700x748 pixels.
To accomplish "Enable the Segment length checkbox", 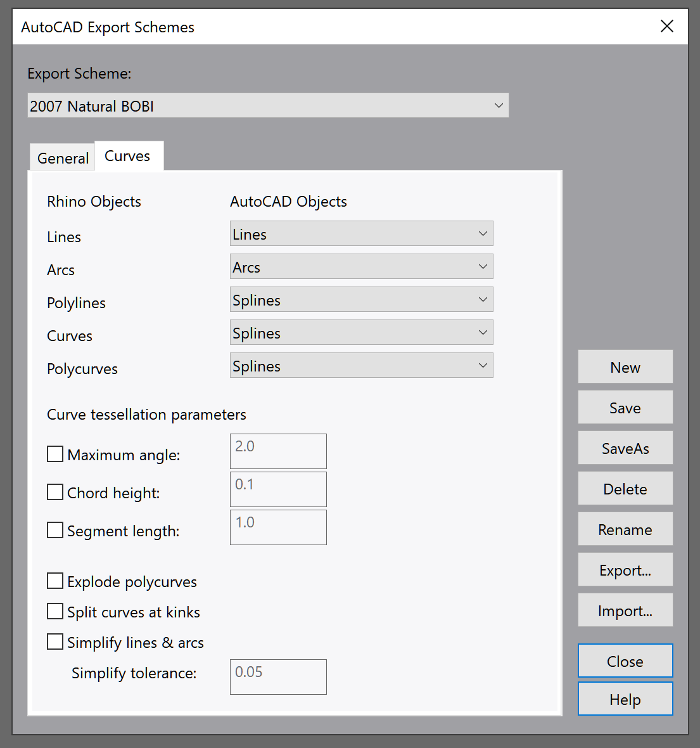I will click(x=55, y=530).
